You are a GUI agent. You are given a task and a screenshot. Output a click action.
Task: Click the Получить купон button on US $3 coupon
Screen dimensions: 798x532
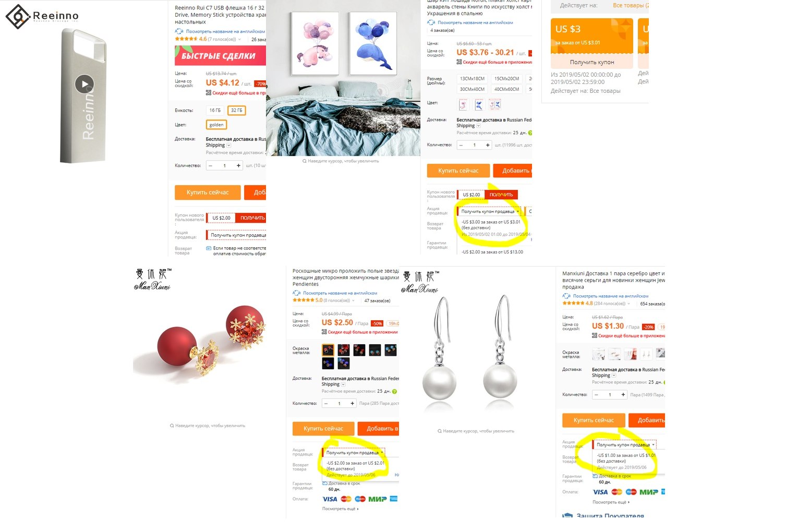point(592,62)
